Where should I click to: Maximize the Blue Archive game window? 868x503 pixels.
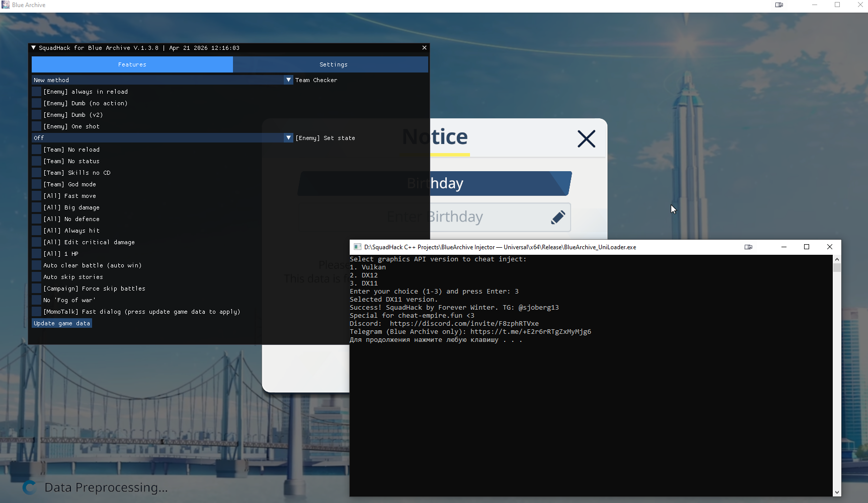[837, 5]
